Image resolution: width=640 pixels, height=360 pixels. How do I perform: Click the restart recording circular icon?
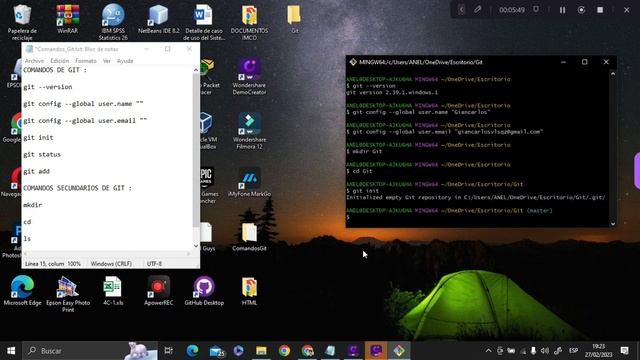(581, 10)
